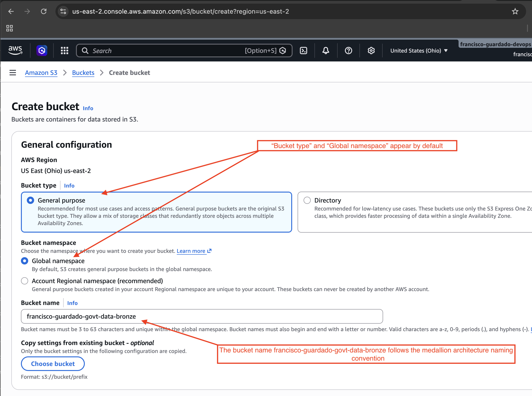This screenshot has height=396, width=532.
Task: Open the help question mark menu
Action: tap(348, 51)
